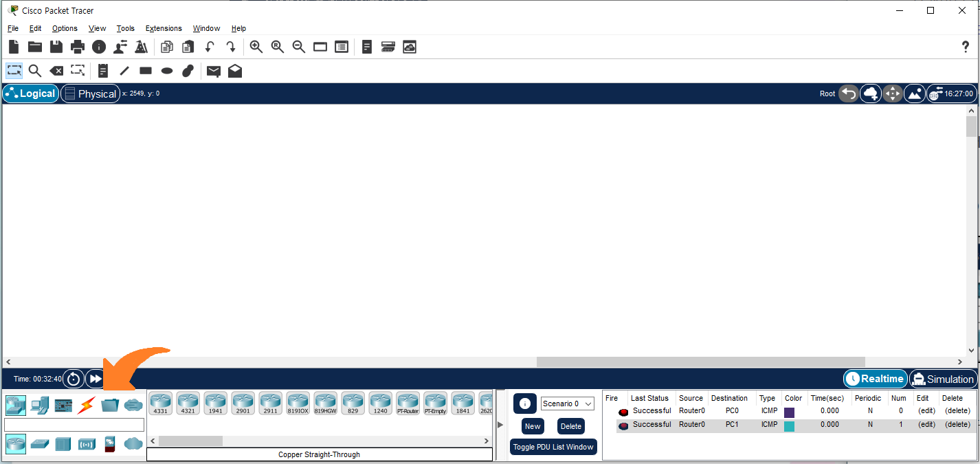Open the Extensions menu
This screenshot has width=980, height=464.
click(x=164, y=28)
